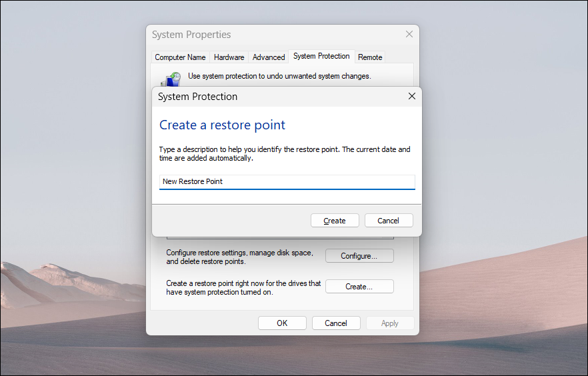588x376 pixels.
Task: Click the restore point description field
Action: pyautogui.click(x=287, y=182)
